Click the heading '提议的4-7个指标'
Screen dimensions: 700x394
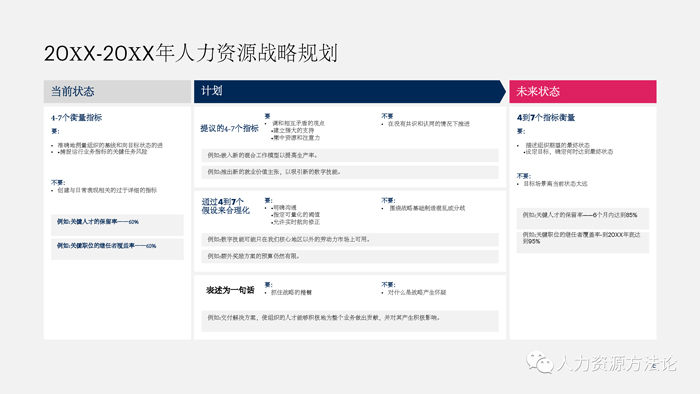point(229,129)
